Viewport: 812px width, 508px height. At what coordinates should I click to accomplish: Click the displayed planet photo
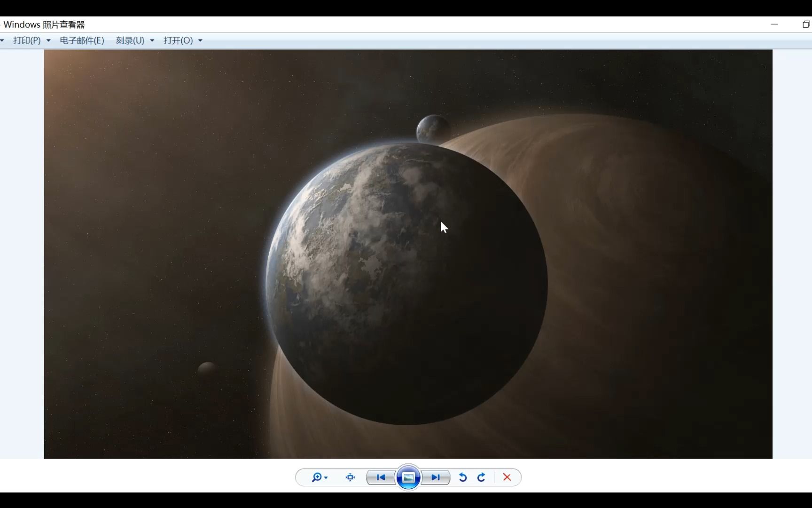[408, 254]
